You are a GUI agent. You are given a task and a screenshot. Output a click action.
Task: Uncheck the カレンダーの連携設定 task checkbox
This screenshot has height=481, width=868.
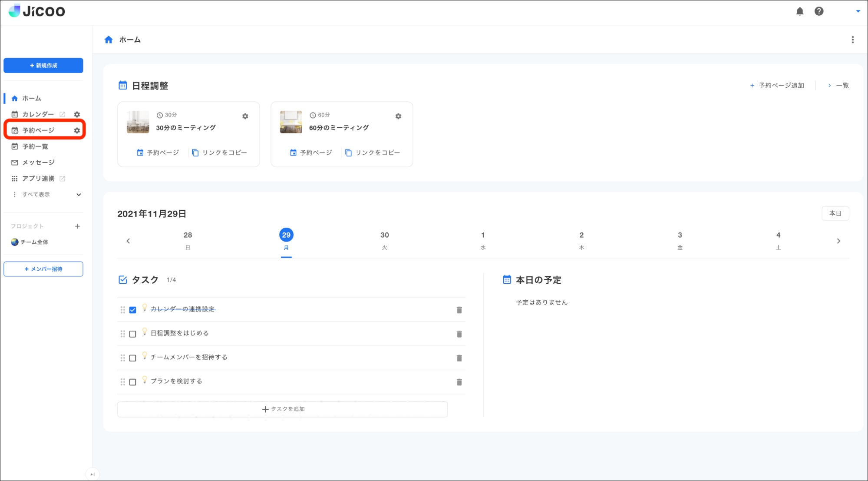click(x=133, y=310)
